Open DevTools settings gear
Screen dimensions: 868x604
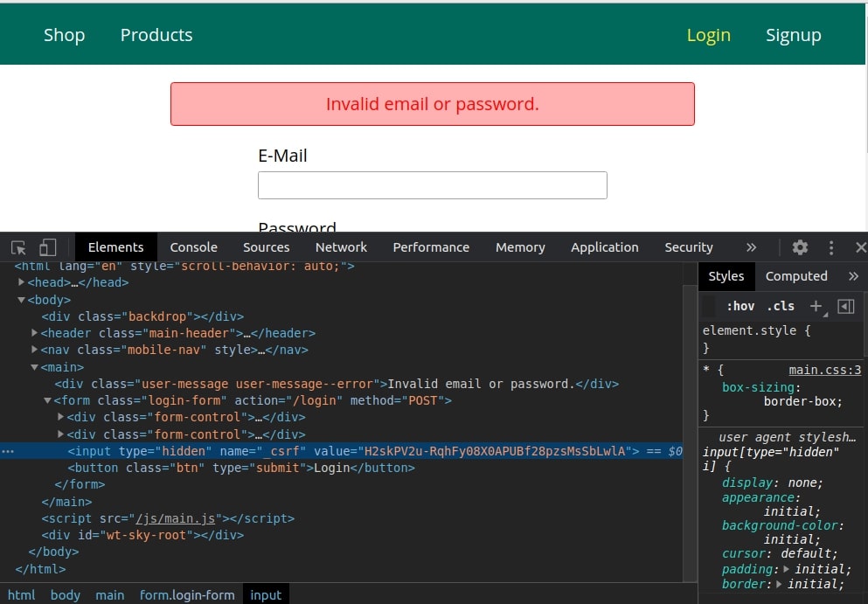click(x=800, y=247)
